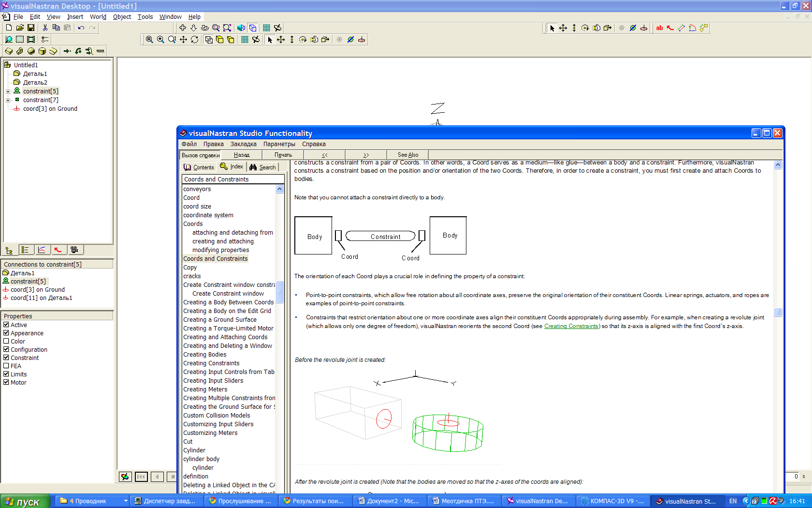Switch to the Index tab in help

(232, 167)
